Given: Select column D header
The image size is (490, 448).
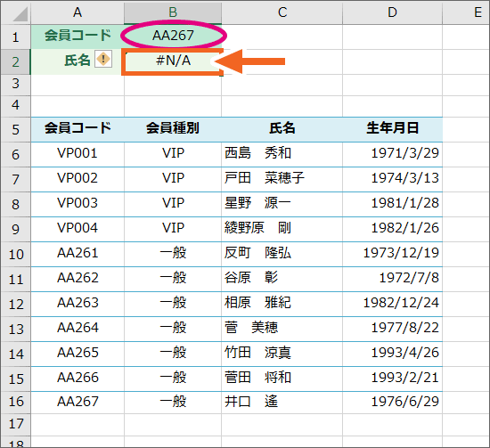Looking at the screenshot, I should click(392, 12).
